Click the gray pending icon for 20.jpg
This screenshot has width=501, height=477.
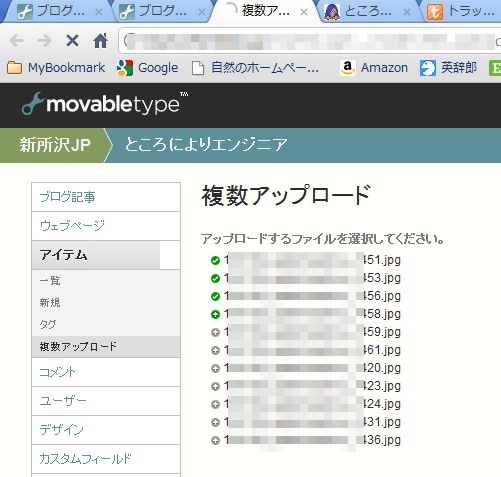coord(215,368)
